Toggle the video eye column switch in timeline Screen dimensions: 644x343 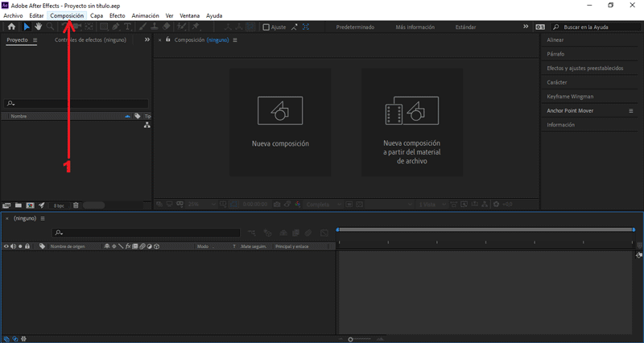pyautogui.click(x=6, y=246)
